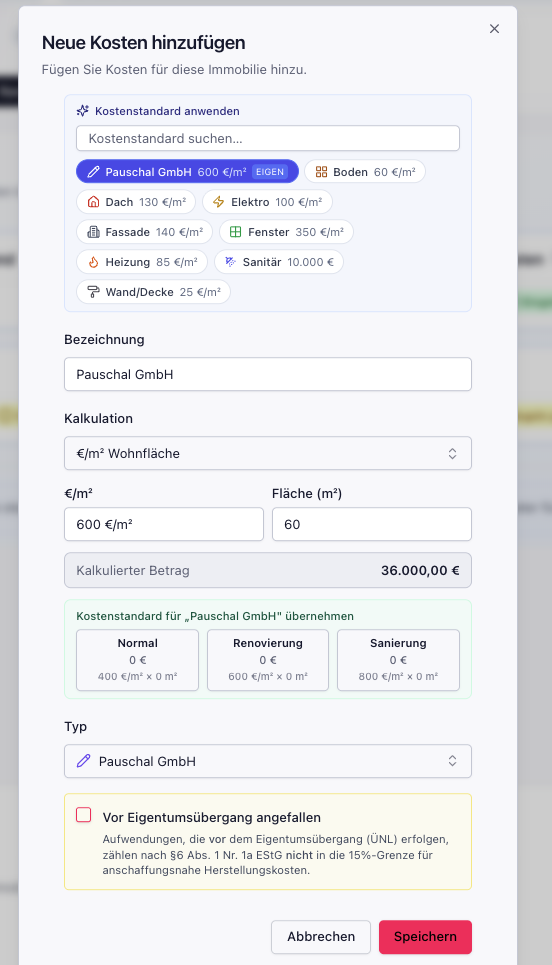
Task: Close the Neue Kosten hinzufügen dialog
Action: pyautogui.click(x=494, y=29)
